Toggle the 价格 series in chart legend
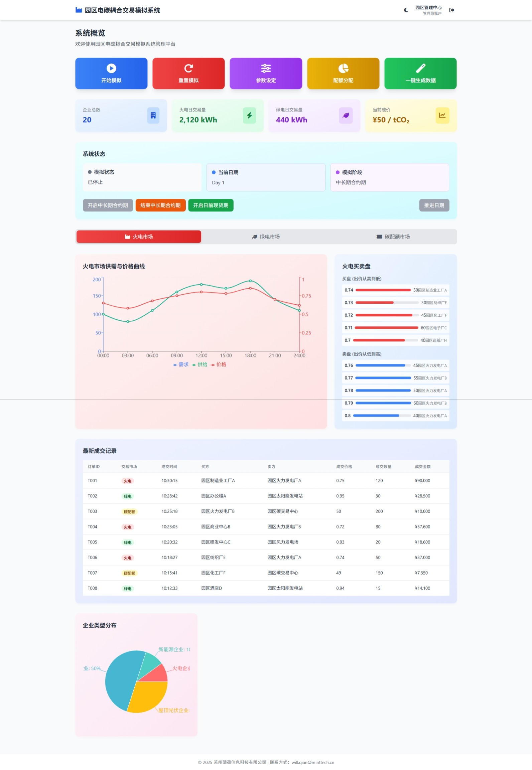Image resolution: width=532 pixels, height=770 pixels. click(x=219, y=364)
